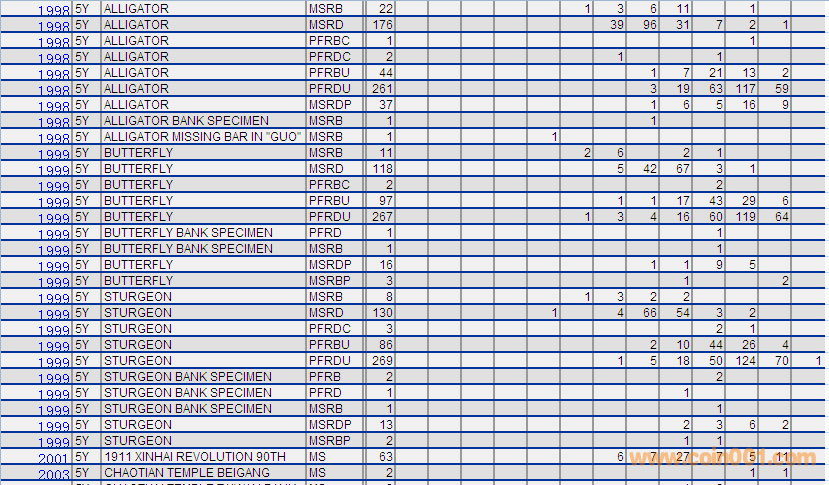The width and height of the screenshot is (829, 485).
Task: Click the grade count 124 cell
Action: tap(744, 361)
